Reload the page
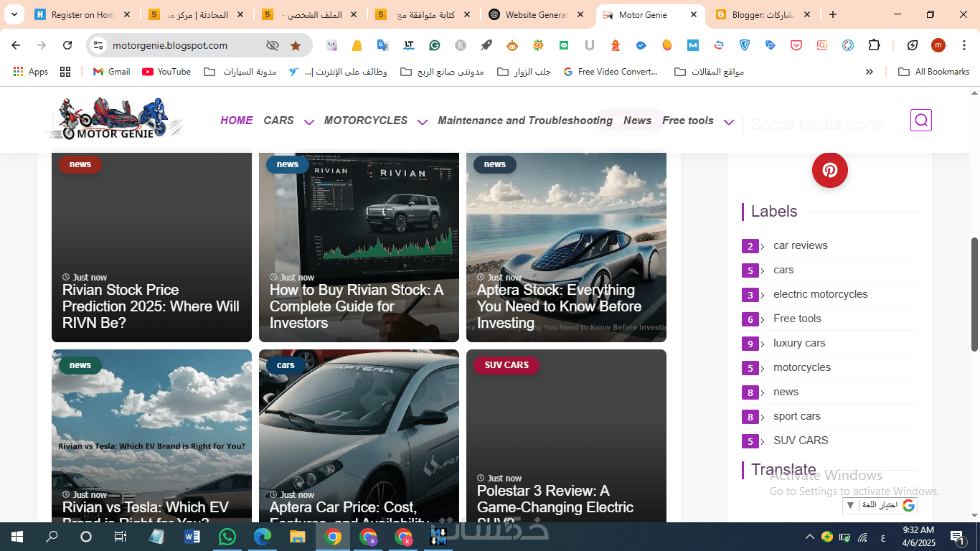 point(67,45)
